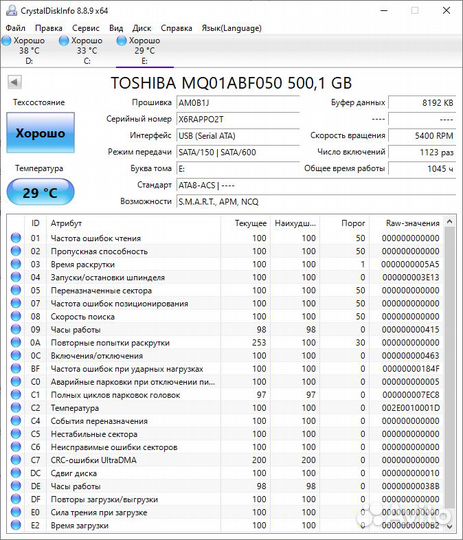This screenshot has width=463, height=540.
Task: Click status icon for Полных циклов парковок головок
Action: [16, 395]
